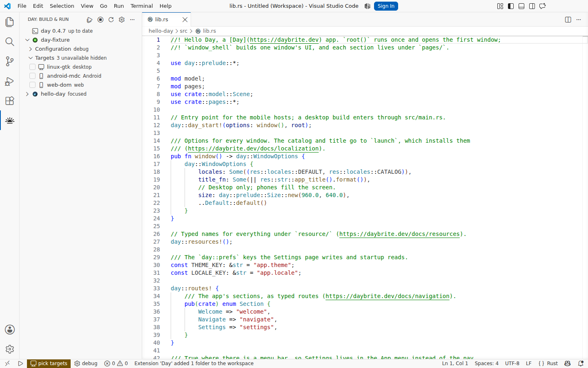This screenshot has height=368, width=588.
Task: Click the status bar run play icon
Action: (x=20, y=364)
